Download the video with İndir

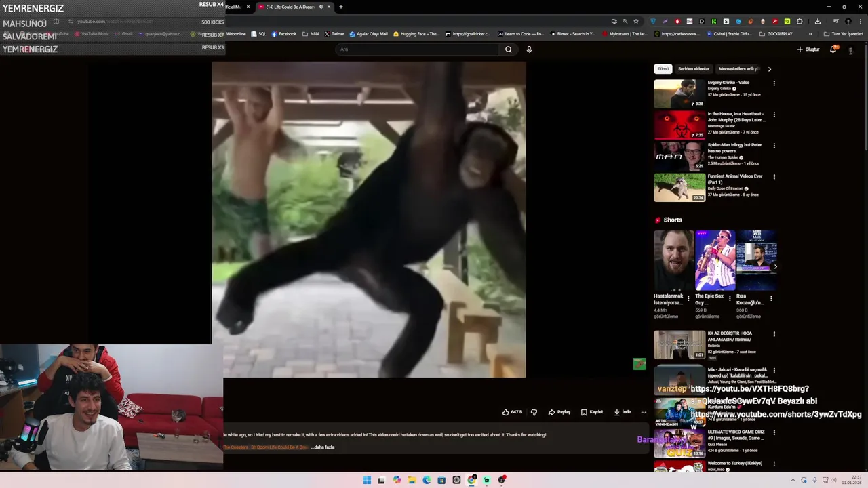click(x=623, y=412)
